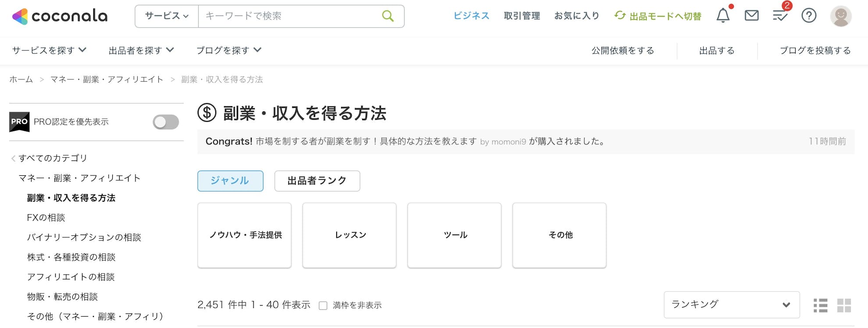Switch to the 出品者ランク tab

317,181
